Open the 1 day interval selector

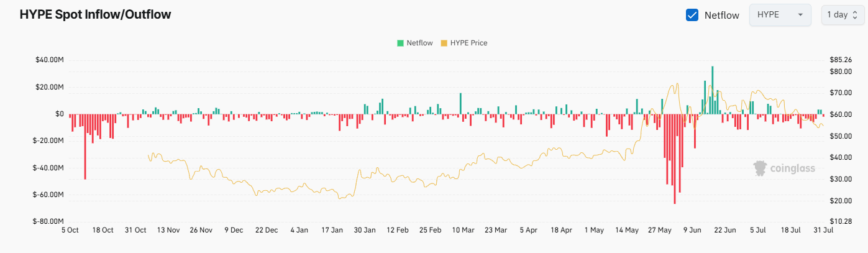(x=843, y=15)
